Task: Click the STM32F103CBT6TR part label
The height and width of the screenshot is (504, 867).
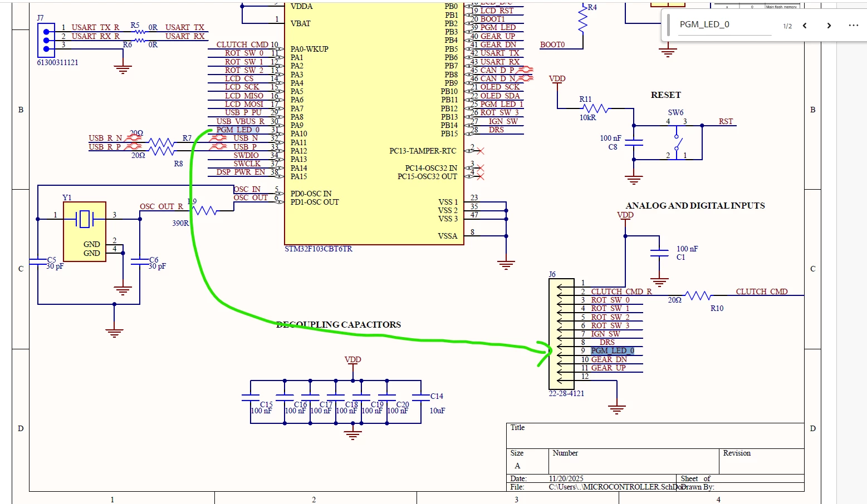Action: [319, 249]
